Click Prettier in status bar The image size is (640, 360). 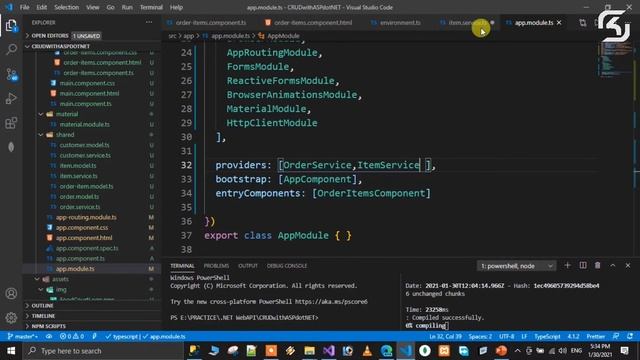pos(596,336)
